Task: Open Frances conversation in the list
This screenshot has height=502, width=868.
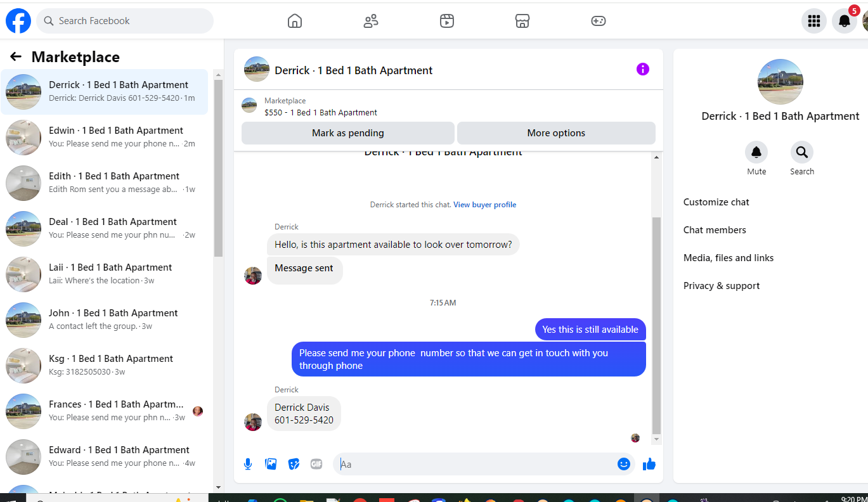Action: click(x=105, y=411)
